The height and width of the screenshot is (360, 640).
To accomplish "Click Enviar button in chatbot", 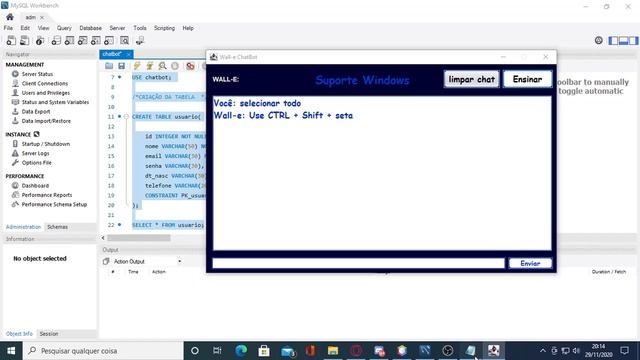I will point(530,263).
